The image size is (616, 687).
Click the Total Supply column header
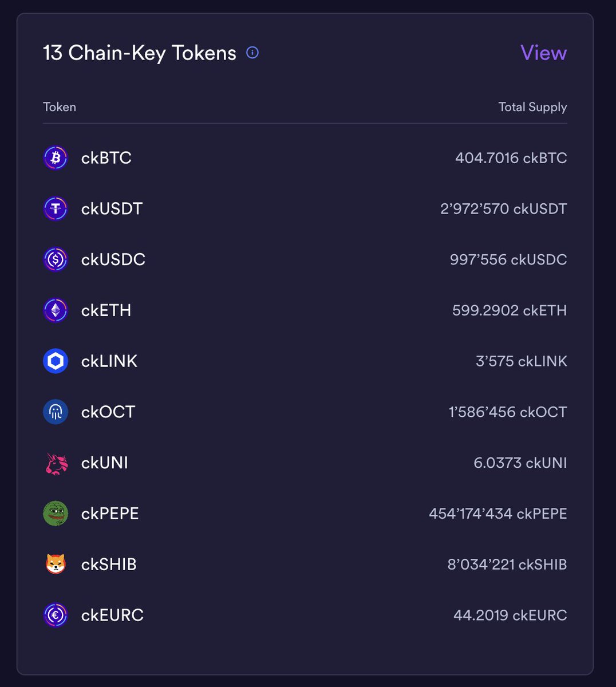[x=532, y=107]
